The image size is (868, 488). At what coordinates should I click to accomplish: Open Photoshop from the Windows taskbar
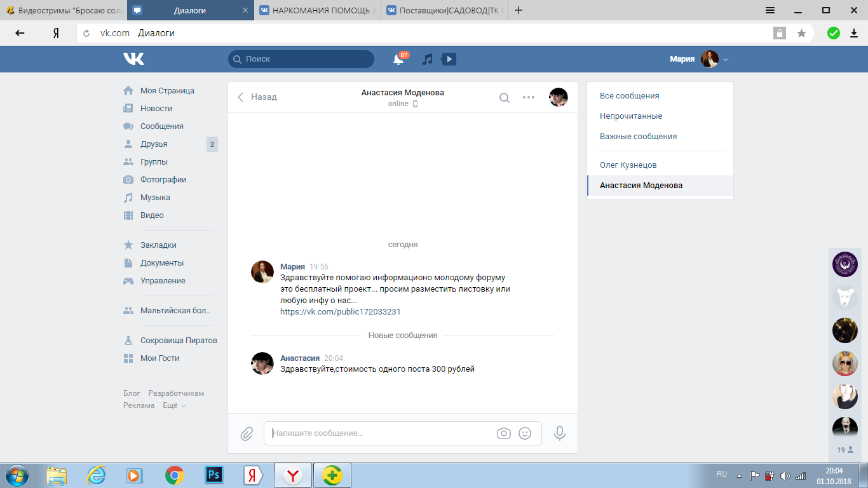(214, 475)
